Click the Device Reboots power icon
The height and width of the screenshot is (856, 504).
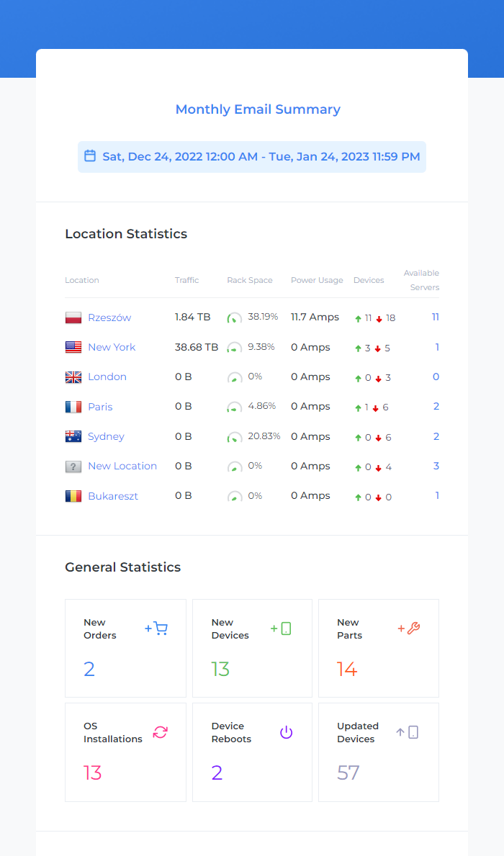286,732
